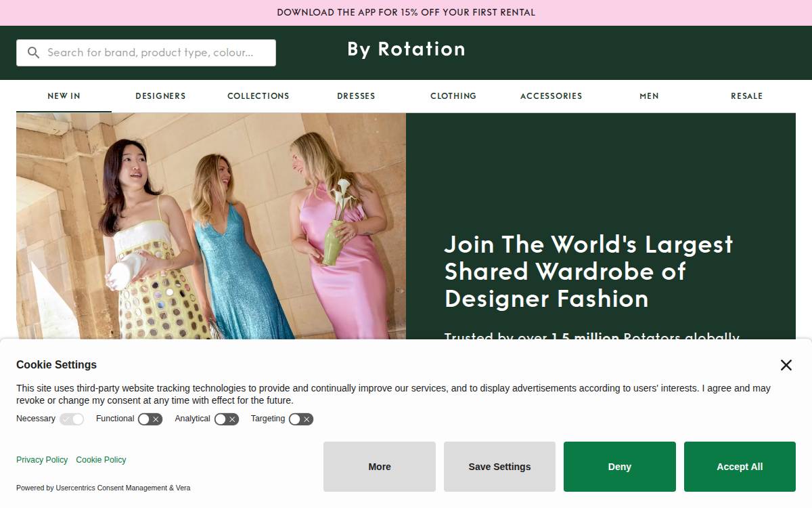Open the Accessories menu
The height and width of the screenshot is (508, 812).
(x=551, y=96)
